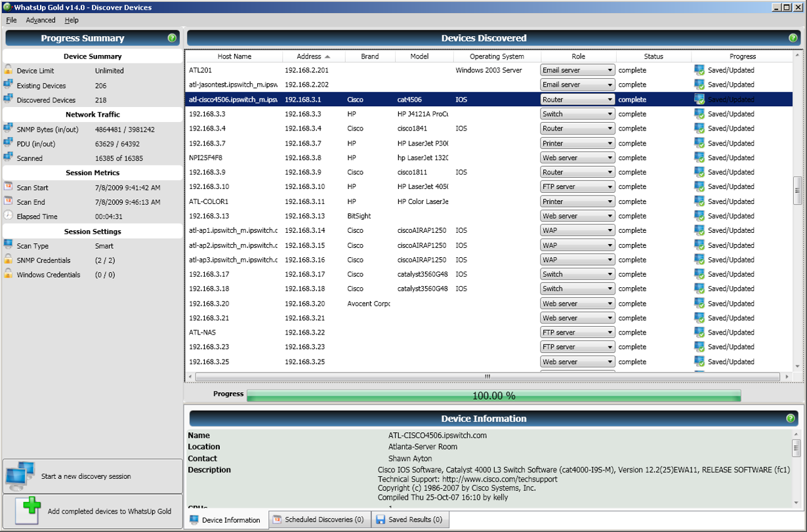Click Saved/Updated icon for ATL201 row
The image size is (807, 532).
699,70
